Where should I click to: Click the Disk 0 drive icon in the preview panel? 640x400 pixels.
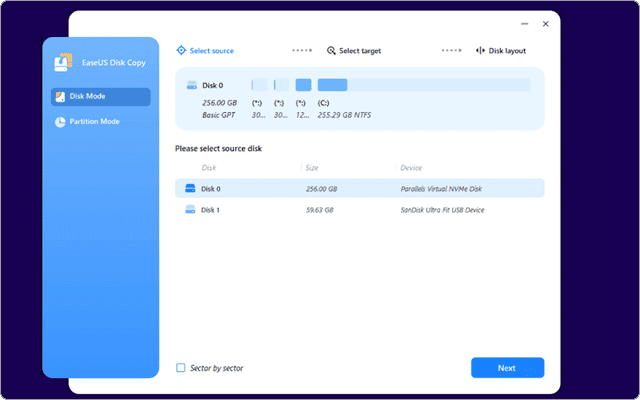(192, 85)
